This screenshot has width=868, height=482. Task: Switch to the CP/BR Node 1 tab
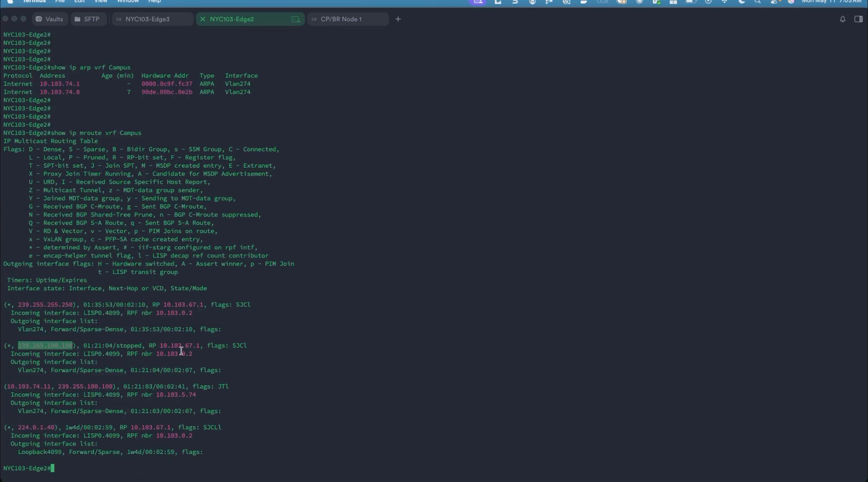pyautogui.click(x=348, y=19)
